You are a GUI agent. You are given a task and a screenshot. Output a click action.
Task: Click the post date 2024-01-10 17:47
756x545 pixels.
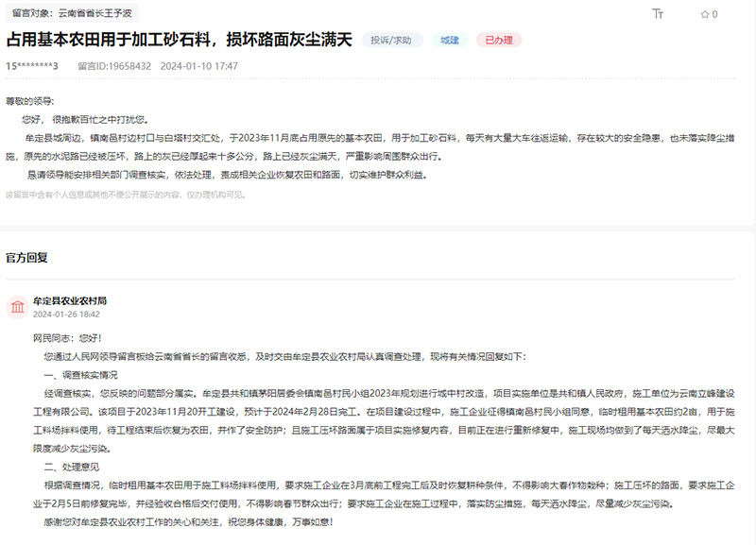[199, 66]
